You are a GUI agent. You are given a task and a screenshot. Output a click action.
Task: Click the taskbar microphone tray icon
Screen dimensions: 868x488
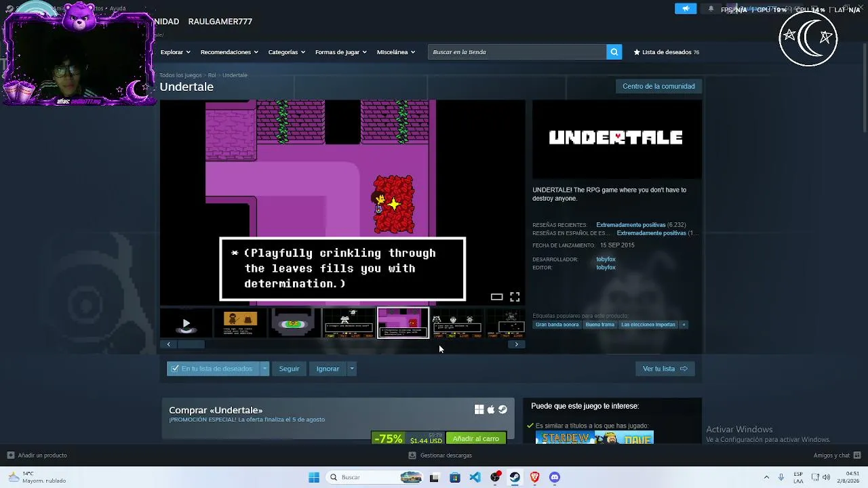click(x=781, y=477)
